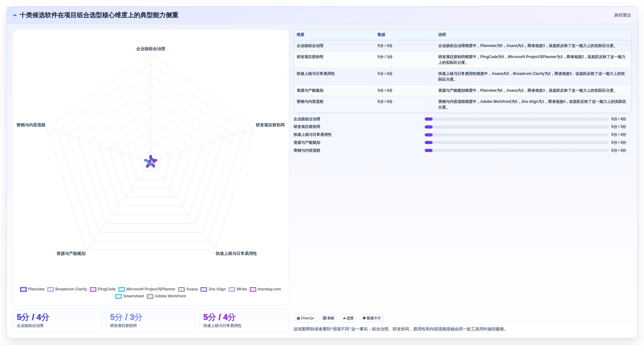Click the chart title 十类候选软件在项目组合选型
Image resolution: width=644 pixels, height=345 pixels.
point(99,15)
